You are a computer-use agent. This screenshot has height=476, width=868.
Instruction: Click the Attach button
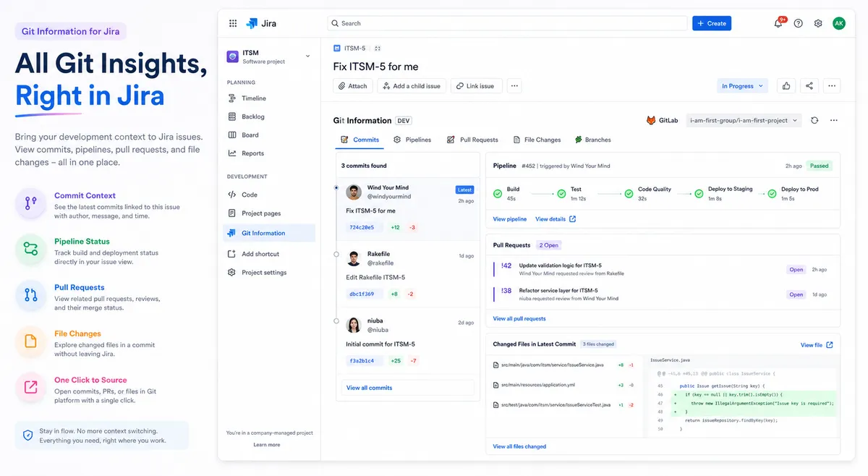352,85
